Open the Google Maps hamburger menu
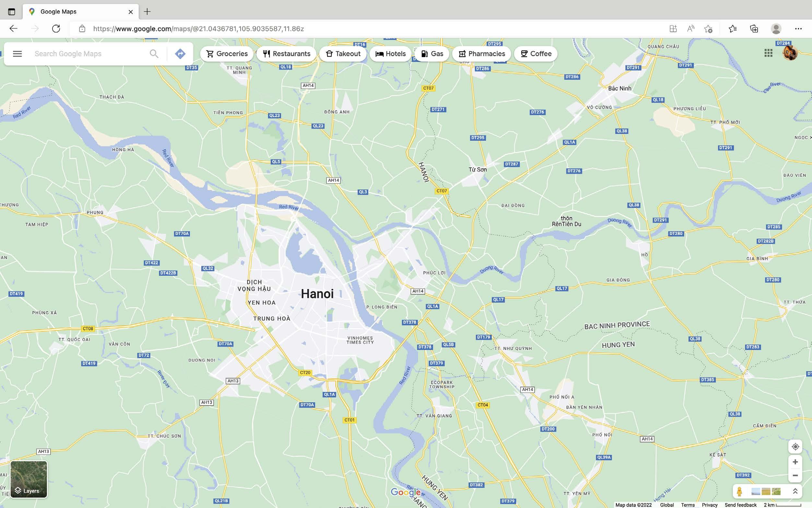 pos(17,54)
